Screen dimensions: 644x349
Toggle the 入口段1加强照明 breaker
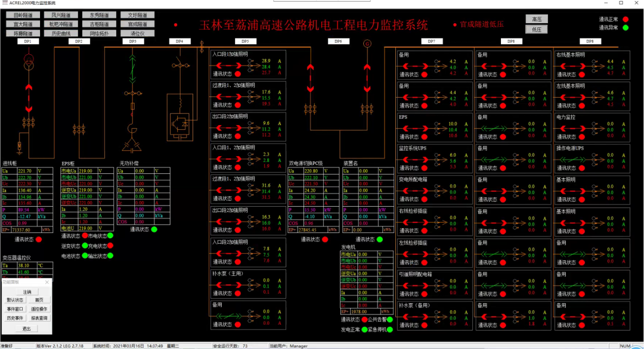click(x=229, y=66)
